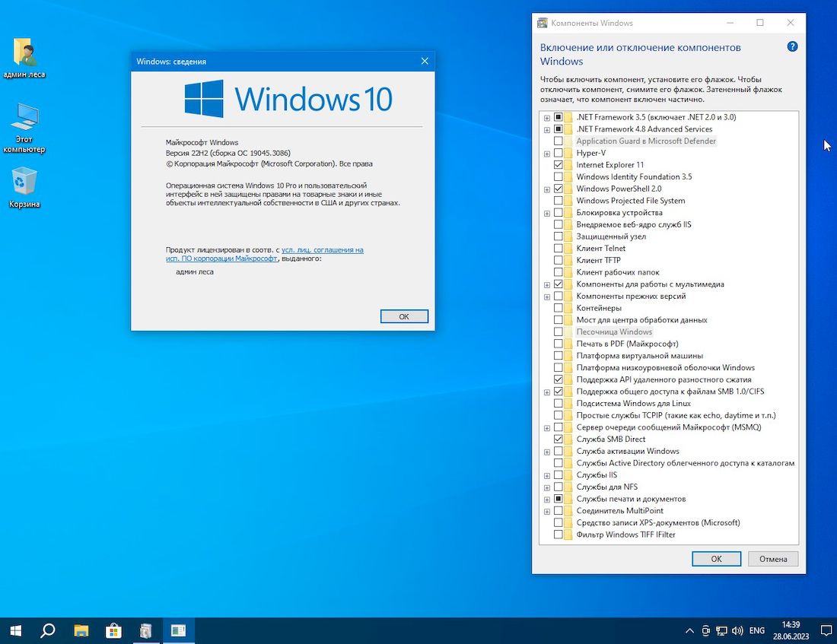Open the Meet Now tray icon
This screenshot has width=837, height=644.
tap(705, 631)
